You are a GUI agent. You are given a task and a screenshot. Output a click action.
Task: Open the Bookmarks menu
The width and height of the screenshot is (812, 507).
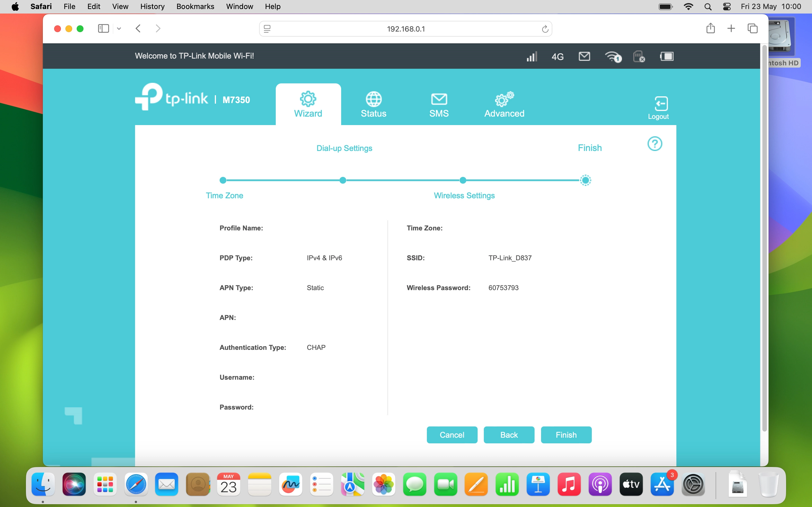tap(195, 6)
